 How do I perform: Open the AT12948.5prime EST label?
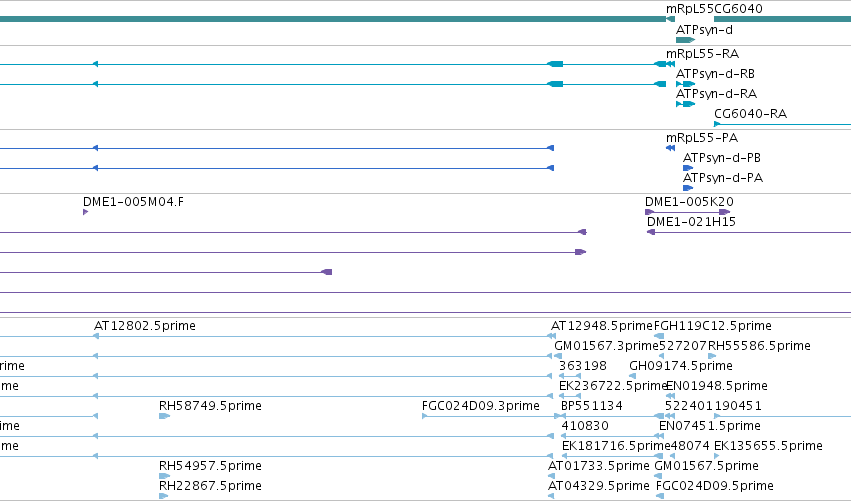[601, 326]
